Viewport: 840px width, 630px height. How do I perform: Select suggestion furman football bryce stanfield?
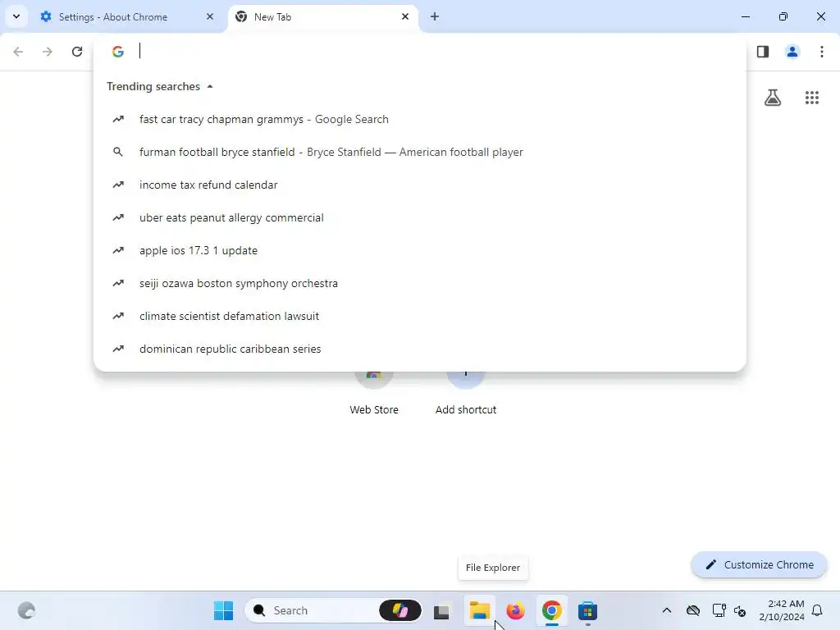(x=420, y=152)
